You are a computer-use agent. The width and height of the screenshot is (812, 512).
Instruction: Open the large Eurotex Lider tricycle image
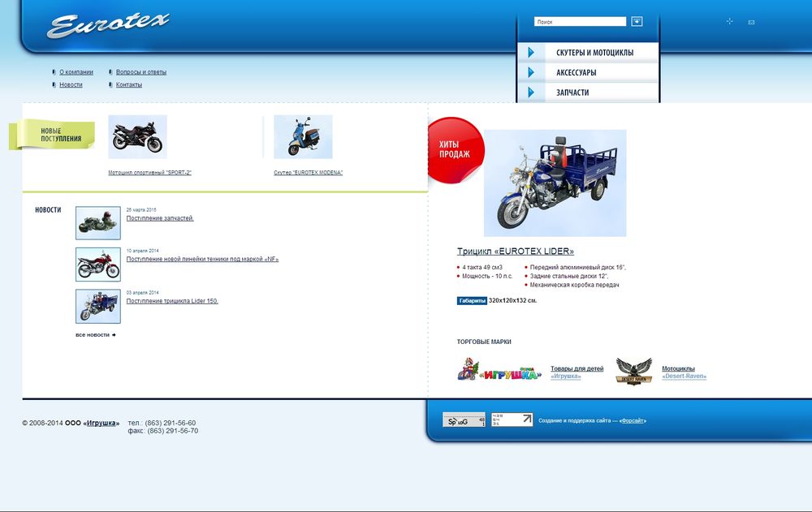555,183
